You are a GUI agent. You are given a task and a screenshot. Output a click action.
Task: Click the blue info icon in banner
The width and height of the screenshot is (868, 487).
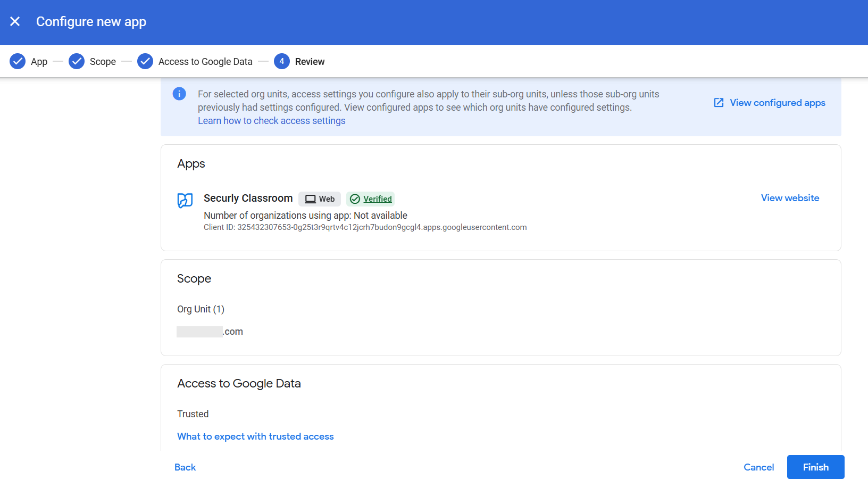(x=179, y=94)
